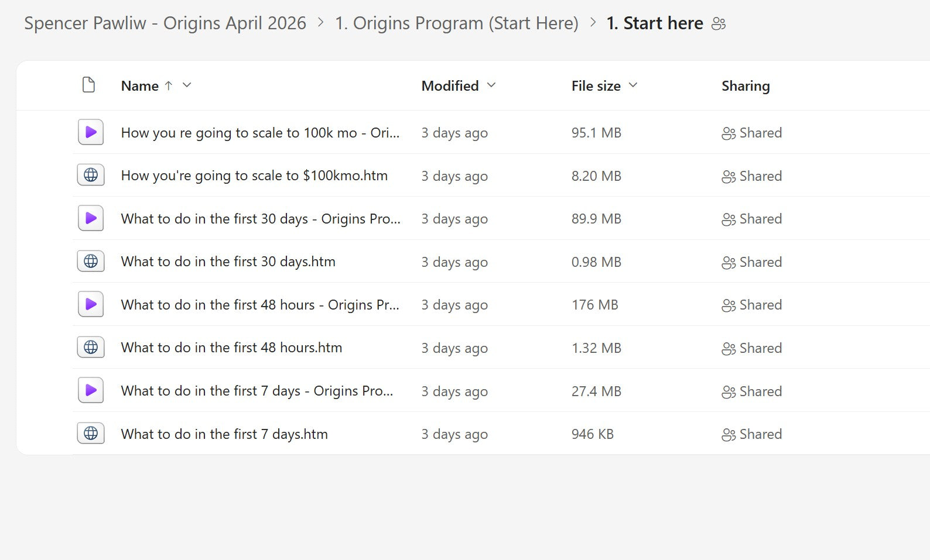Click the Name column header text
The image size is (930, 560).
[x=139, y=86]
